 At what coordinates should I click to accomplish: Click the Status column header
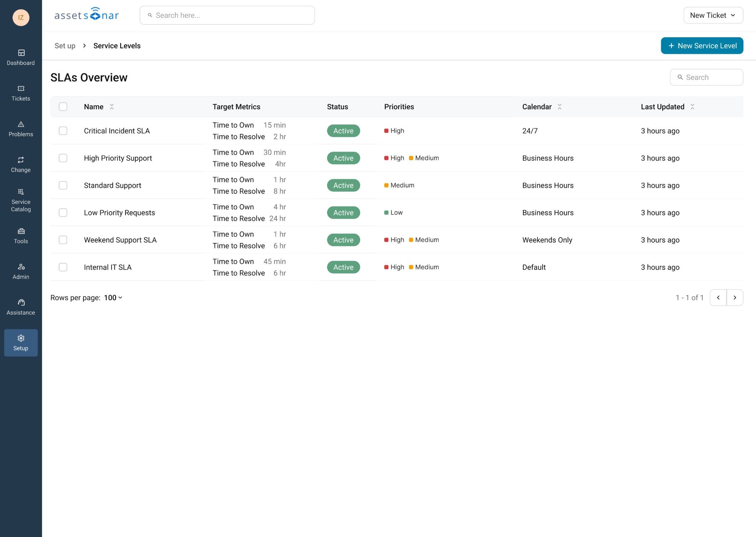click(337, 107)
